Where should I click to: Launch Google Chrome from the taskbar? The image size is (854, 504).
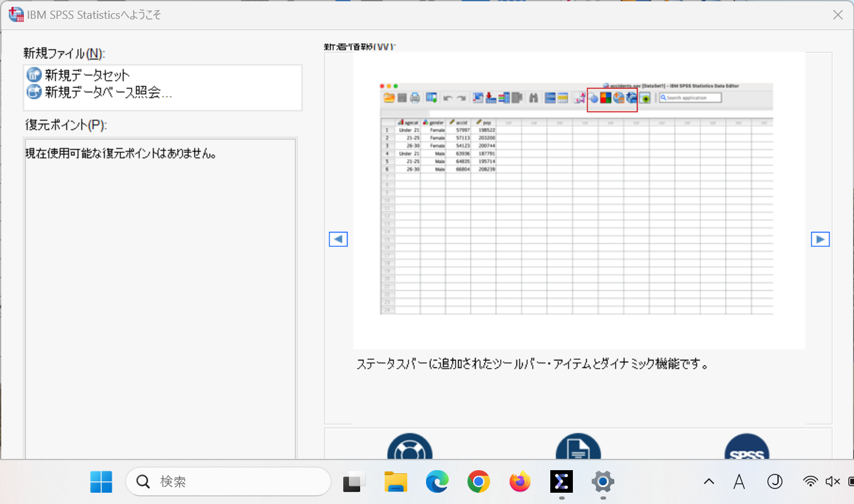click(x=479, y=482)
